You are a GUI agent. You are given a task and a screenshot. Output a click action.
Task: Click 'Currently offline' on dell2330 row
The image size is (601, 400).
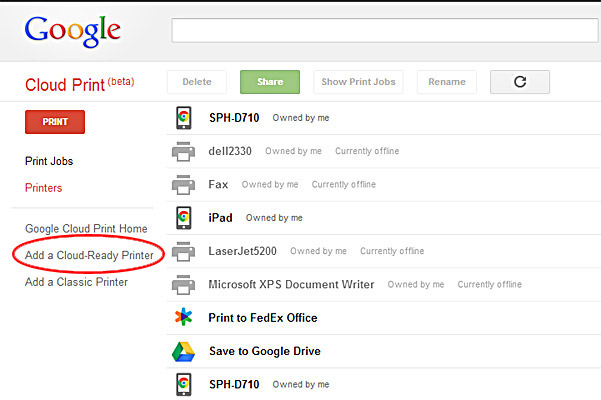(367, 151)
